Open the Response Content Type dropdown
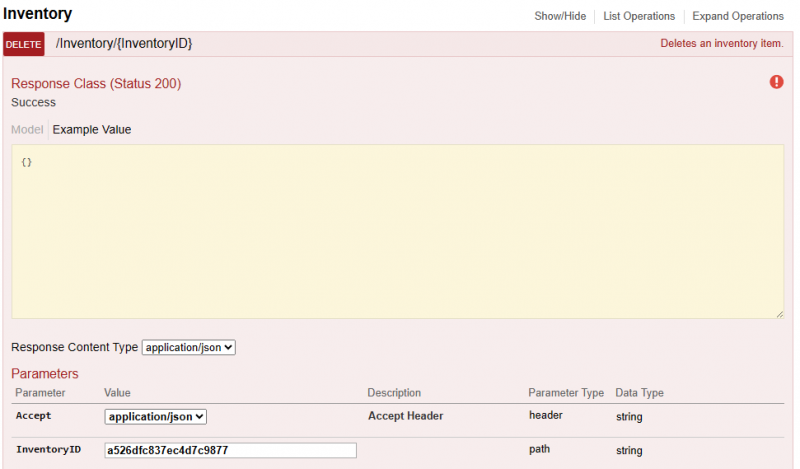The height and width of the screenshot is (469, 800). pos(189,347)
